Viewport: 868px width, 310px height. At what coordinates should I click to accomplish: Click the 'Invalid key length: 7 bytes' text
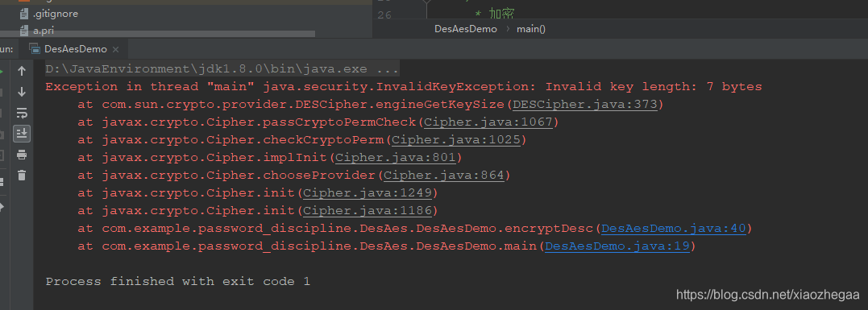[x=654, y=87]
